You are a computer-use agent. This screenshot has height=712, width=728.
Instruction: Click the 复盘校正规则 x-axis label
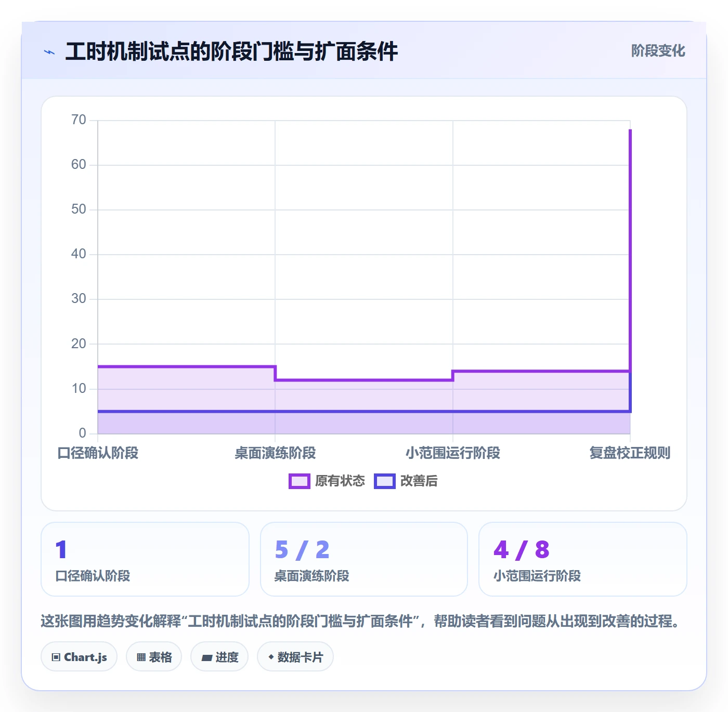[630, 453]
